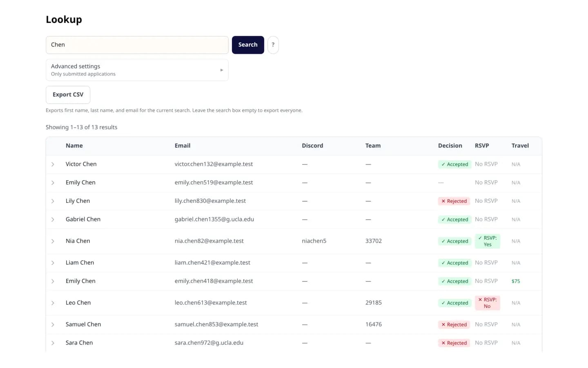The image size is (588, 368).
Task: Click team number 16476
Action: pyautogui.click(x=374, y=324)
